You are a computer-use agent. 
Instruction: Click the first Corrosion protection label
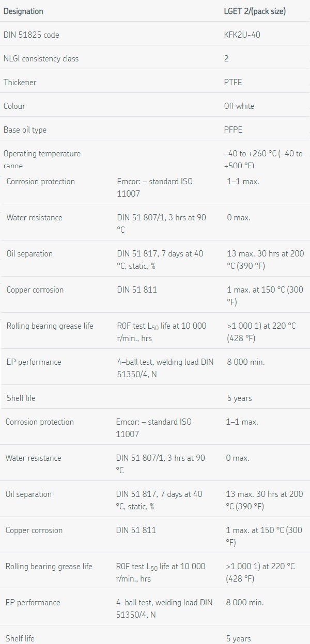point(40,181)
